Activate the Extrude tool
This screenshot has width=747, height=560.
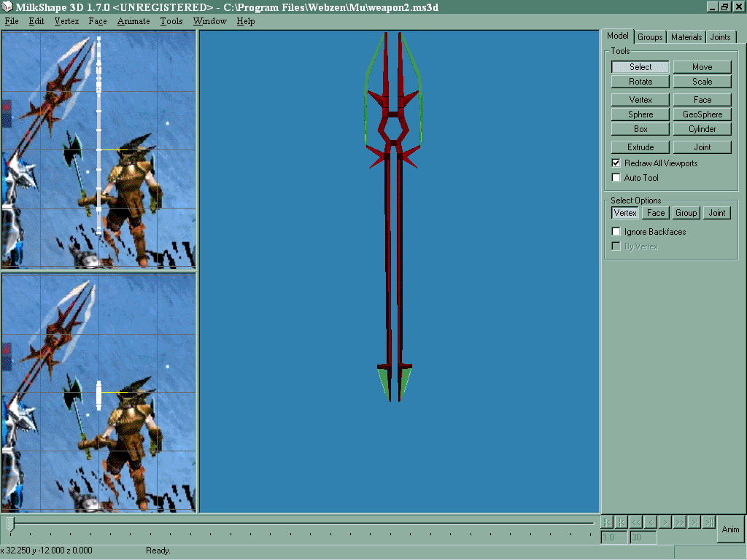click(x=640, y=147)
